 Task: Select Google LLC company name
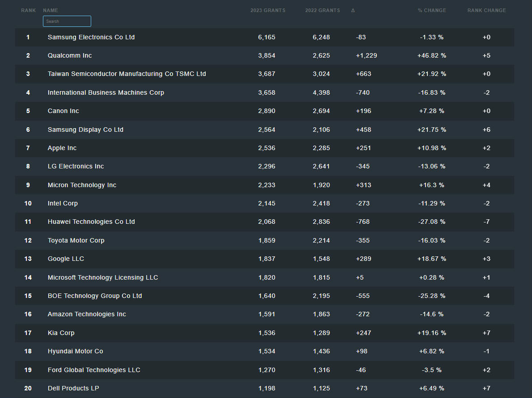point(66,259)
